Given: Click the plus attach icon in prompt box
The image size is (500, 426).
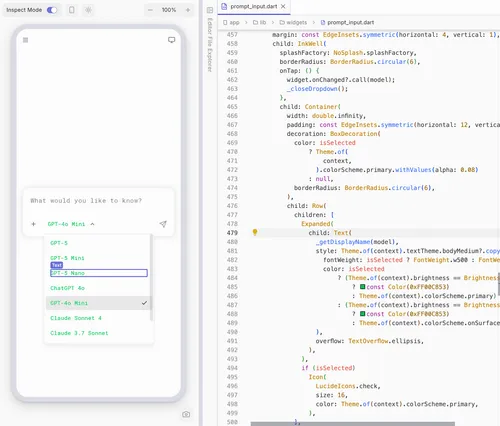Looking at the screenshot, I should tap(33, 224).
